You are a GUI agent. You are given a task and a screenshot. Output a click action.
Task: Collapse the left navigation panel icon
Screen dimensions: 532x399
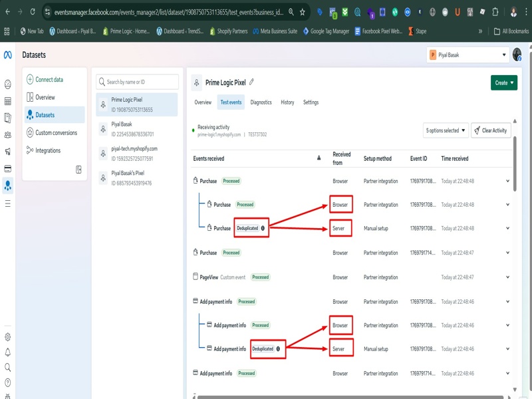78,170
